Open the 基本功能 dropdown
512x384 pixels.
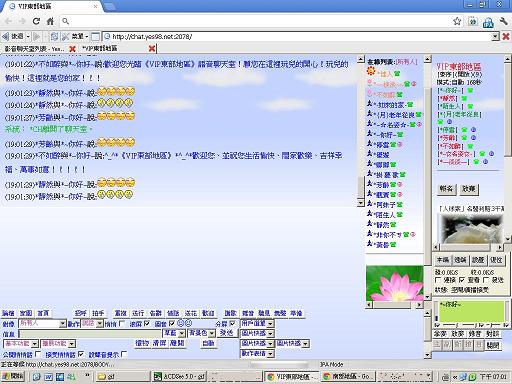21,344
